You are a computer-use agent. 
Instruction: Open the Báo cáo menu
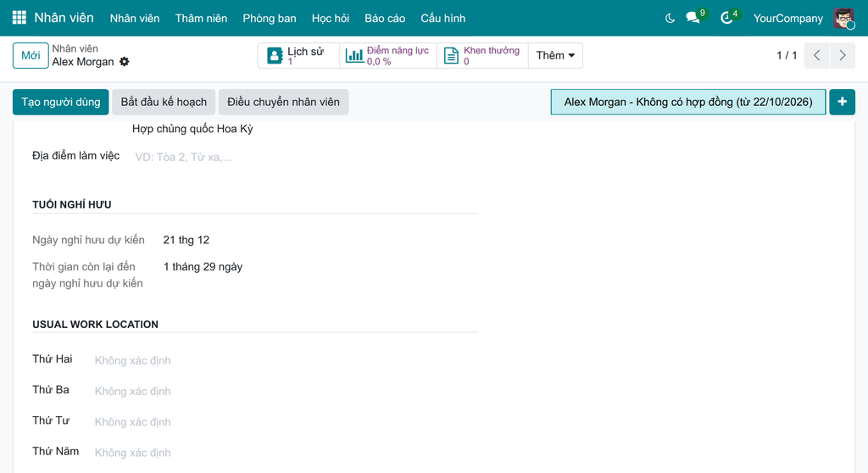(385, 19)
